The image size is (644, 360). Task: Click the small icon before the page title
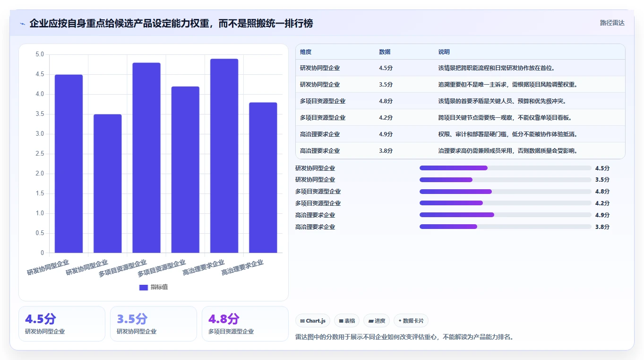(x=22, y=24)
